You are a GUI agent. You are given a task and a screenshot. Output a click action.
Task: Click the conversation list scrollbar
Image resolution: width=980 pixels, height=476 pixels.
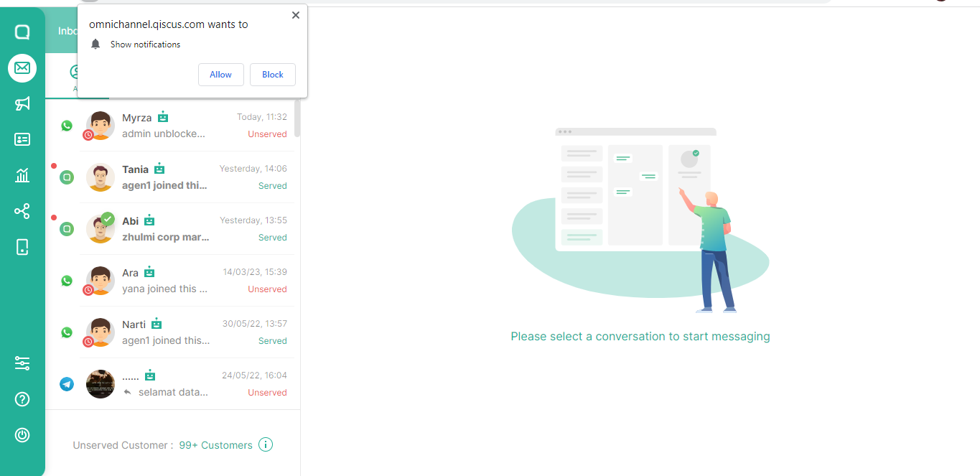click(297, 118)
